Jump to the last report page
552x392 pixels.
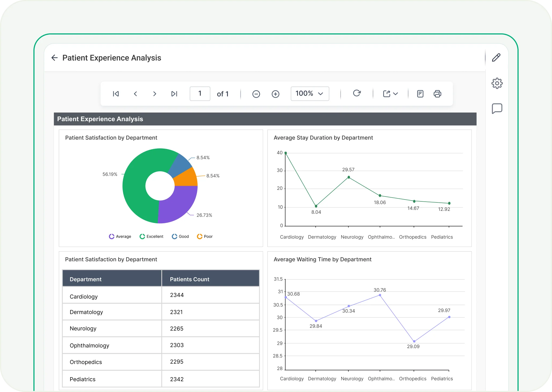click(174, 94)
